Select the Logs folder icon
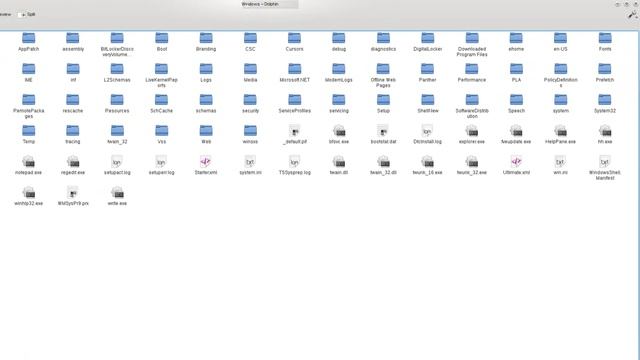 tap(206, 69)
